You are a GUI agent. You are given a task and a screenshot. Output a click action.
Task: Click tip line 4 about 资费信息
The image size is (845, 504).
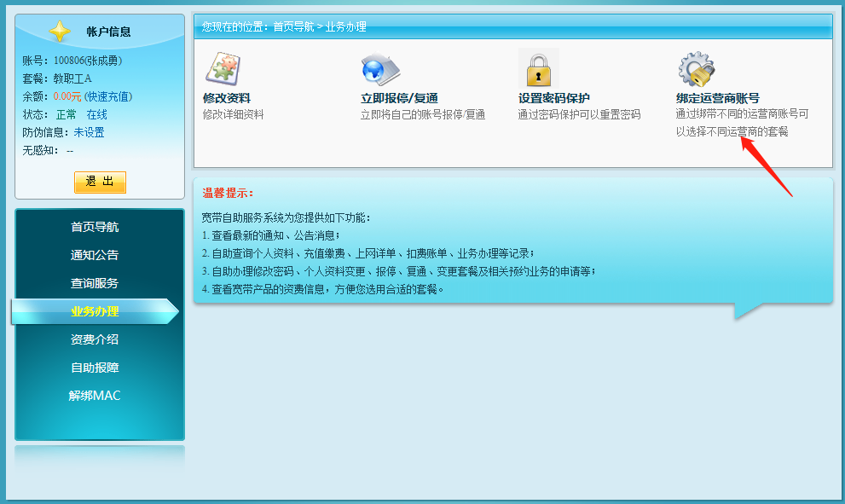coord(323,289)
